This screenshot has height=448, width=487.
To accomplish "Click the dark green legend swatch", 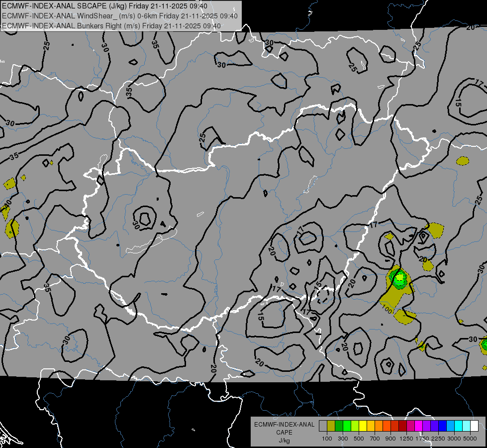I will [339, 426].
